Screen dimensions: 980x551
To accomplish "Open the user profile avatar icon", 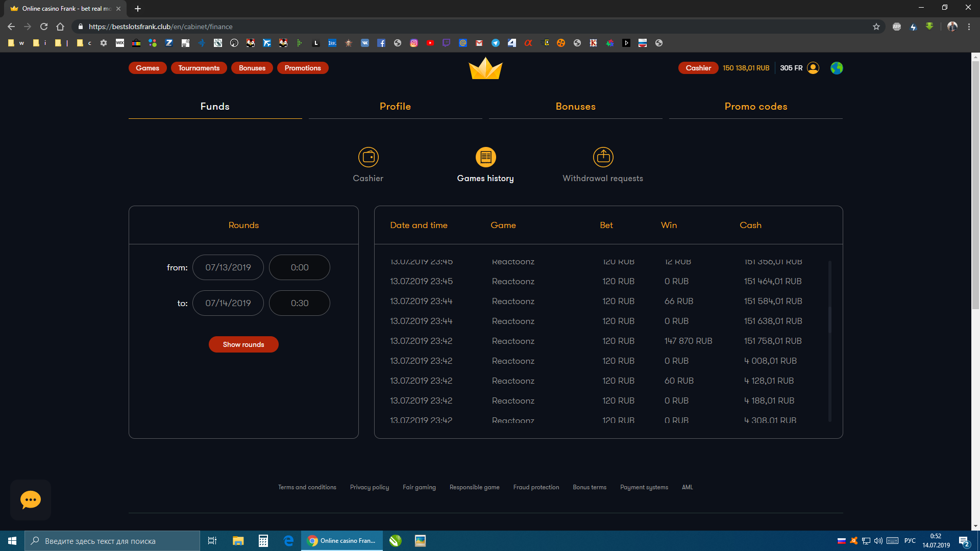I will pos(813,68).
